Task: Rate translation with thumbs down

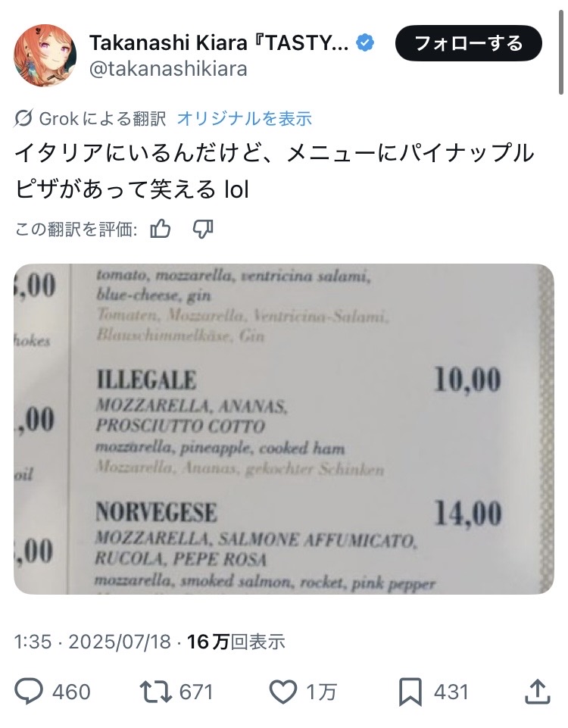Action: (x=203, y=229)
